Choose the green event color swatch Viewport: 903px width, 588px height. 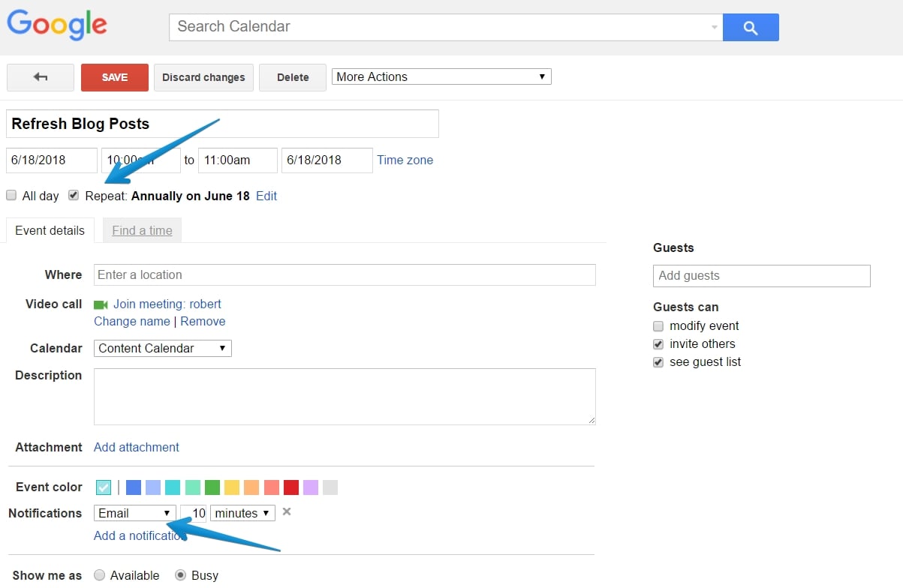tap(212, 487)
